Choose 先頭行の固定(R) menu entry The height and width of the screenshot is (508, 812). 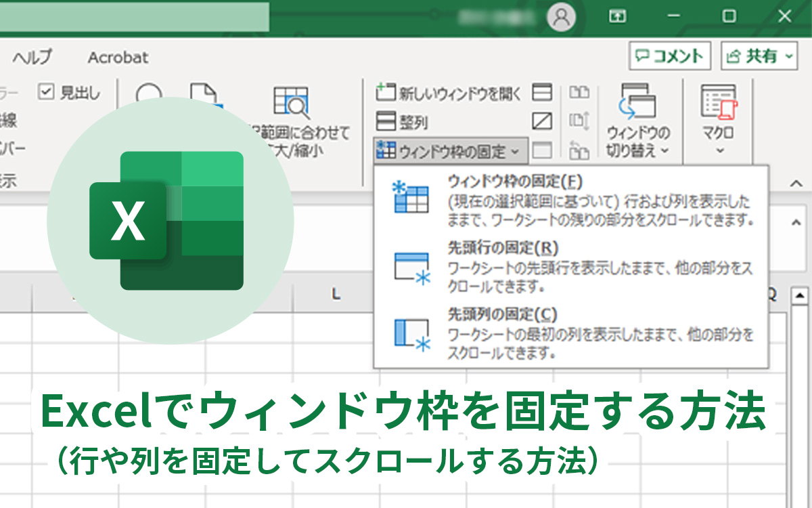click(x=570, y=268)
